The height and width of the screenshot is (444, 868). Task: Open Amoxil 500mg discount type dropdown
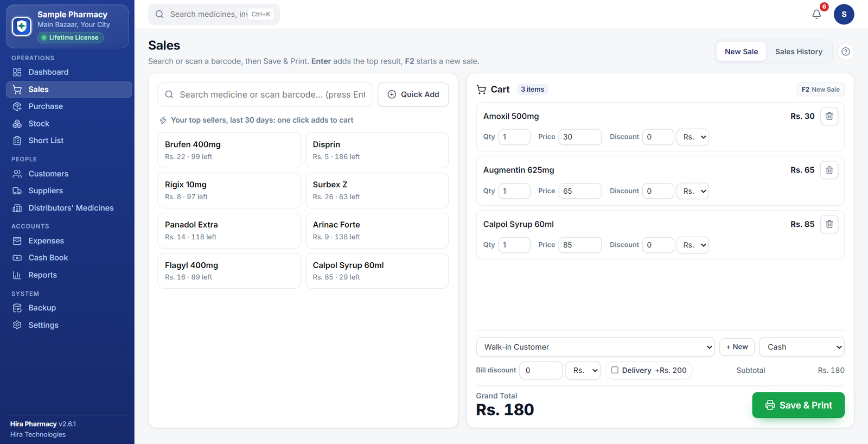[693, 137]
